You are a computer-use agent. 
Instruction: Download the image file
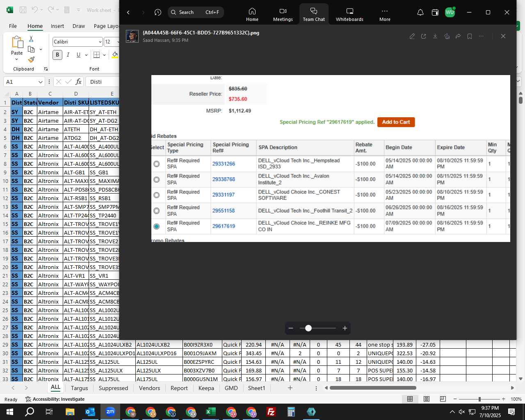(x=435, y=36)
